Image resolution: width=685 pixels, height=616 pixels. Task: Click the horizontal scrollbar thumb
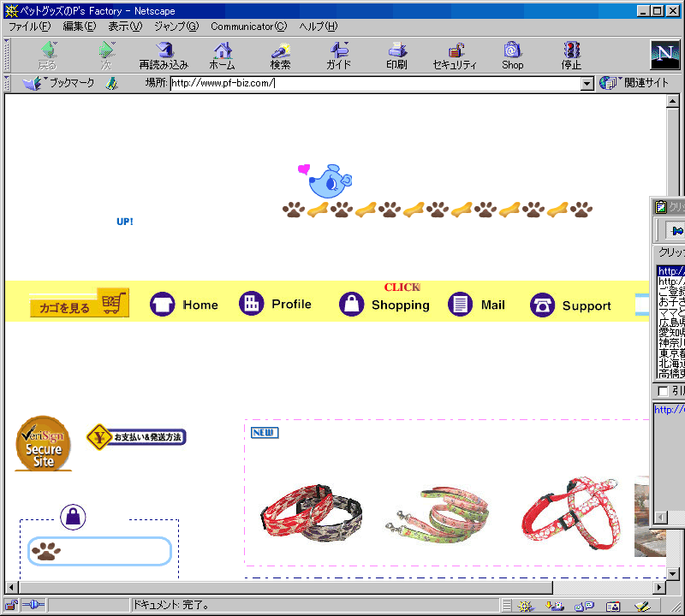286,587
